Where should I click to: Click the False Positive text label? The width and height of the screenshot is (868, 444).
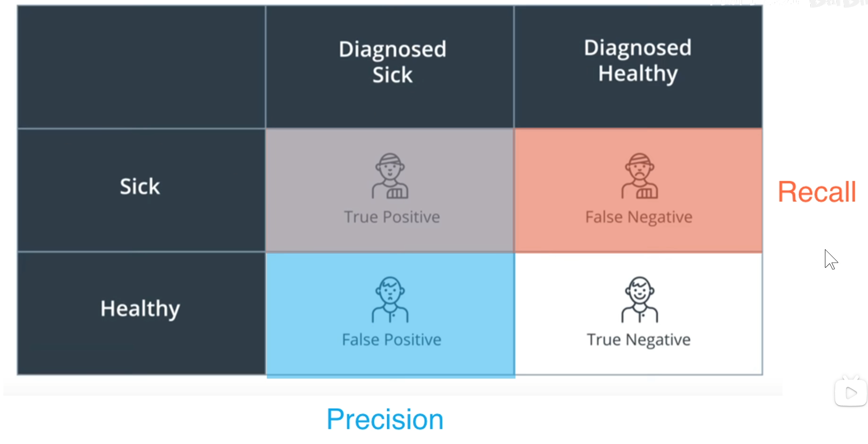point(392,340)
